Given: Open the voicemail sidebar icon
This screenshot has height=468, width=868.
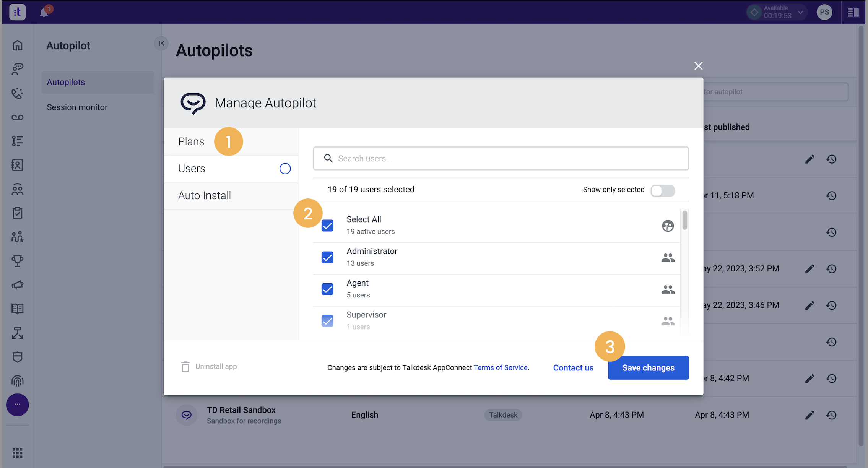Looking at the screenshot, I should (x=17, y=117).
